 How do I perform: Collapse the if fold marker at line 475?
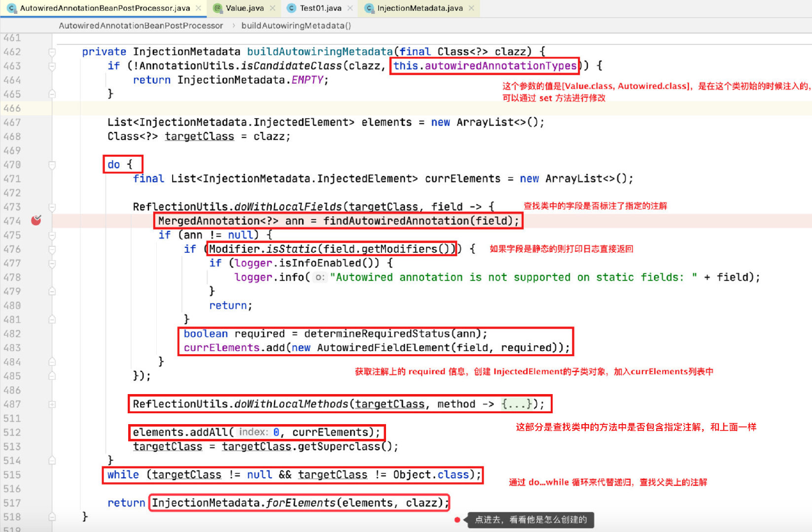pos(52,235)
